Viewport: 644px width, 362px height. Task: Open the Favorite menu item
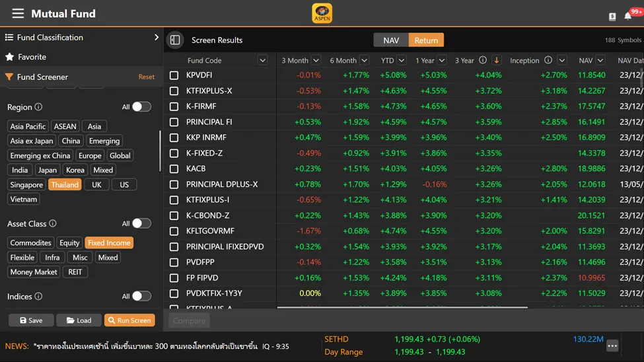(x=32, y=57)
